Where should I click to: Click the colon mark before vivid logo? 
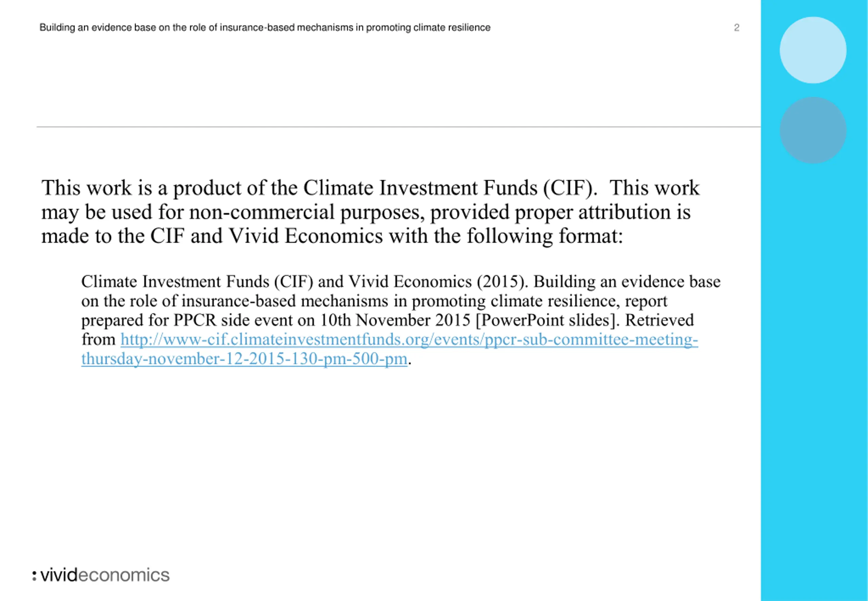(34, 576)
